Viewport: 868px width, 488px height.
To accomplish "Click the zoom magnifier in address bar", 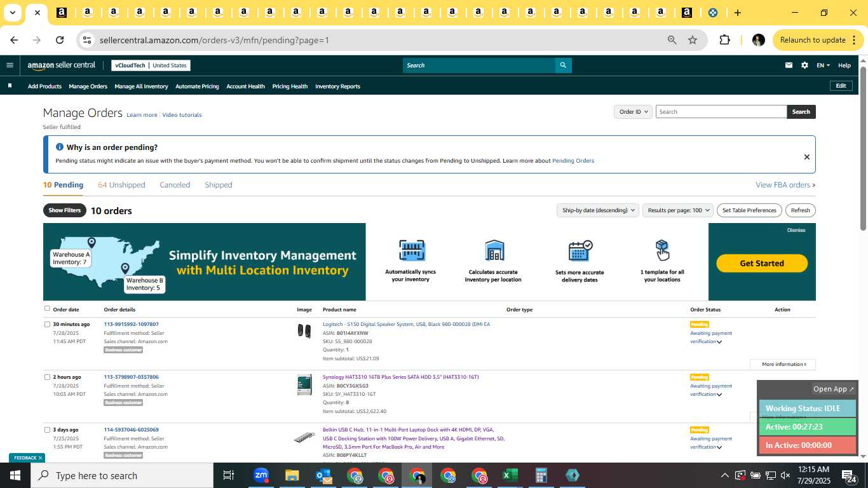I will pos(672,40).
